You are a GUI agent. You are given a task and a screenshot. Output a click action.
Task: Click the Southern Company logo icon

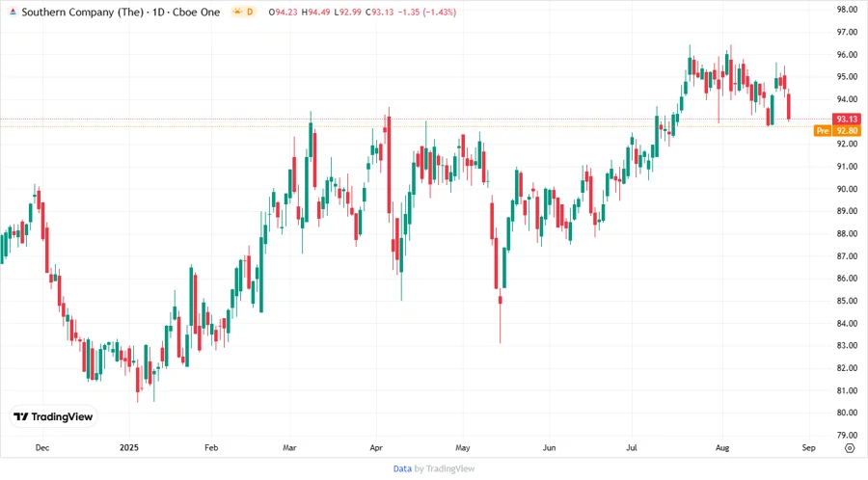point(13,12)
